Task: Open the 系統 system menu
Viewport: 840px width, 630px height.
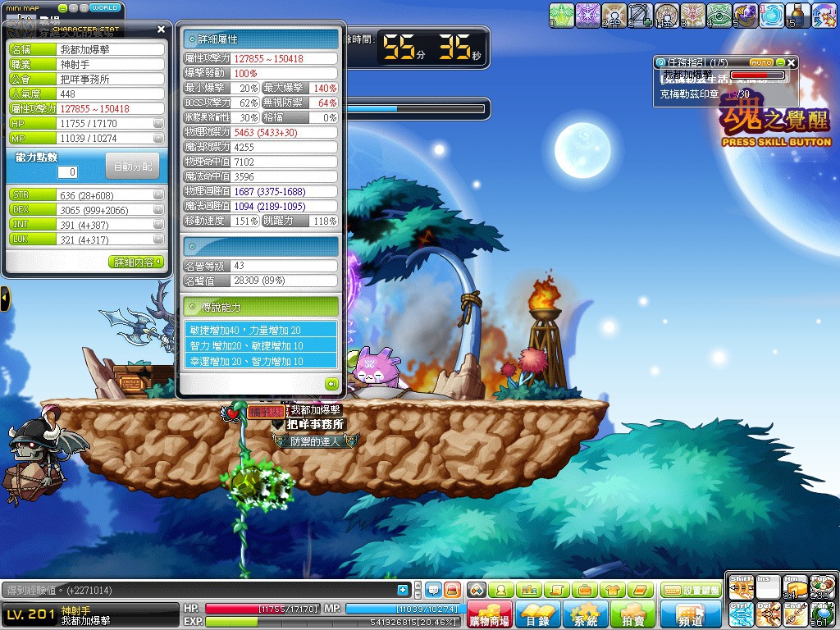Action: pos(586,614)
